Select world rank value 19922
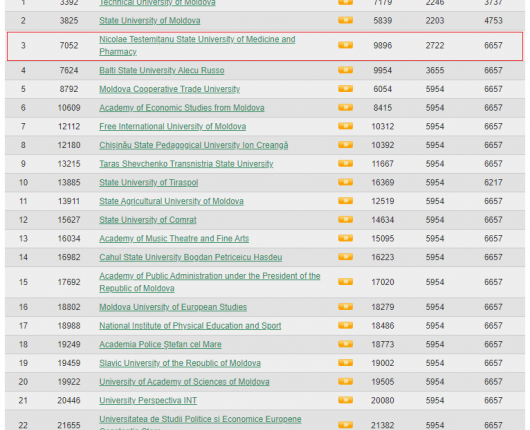Image resolution: width=530 pixels, height=430 pixels. point(69,382)
